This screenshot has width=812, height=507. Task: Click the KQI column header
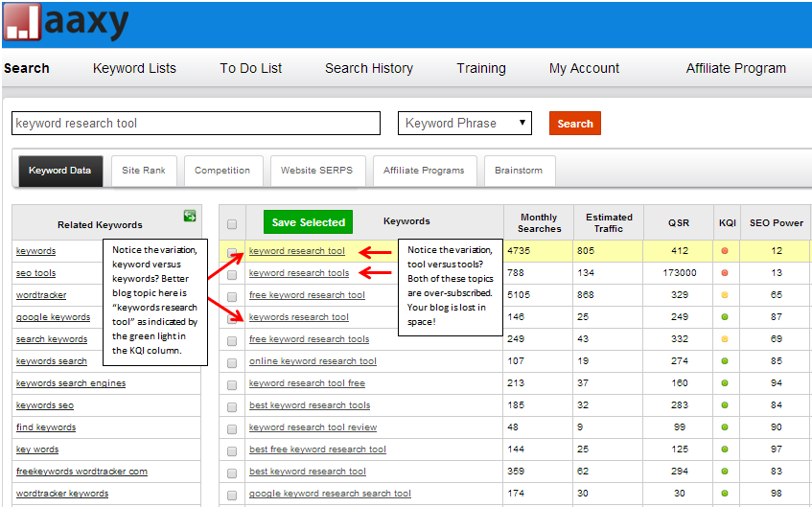point(727,222)
